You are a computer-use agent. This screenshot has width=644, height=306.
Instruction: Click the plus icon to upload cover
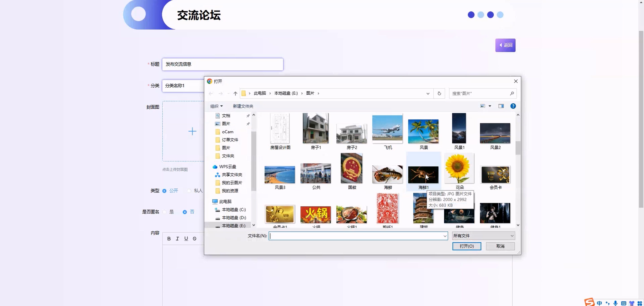[192, 131]
